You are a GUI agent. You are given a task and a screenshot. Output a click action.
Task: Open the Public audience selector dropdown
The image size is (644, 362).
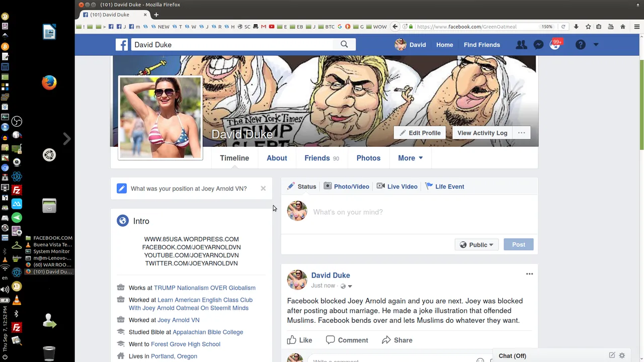pos(476,245)
